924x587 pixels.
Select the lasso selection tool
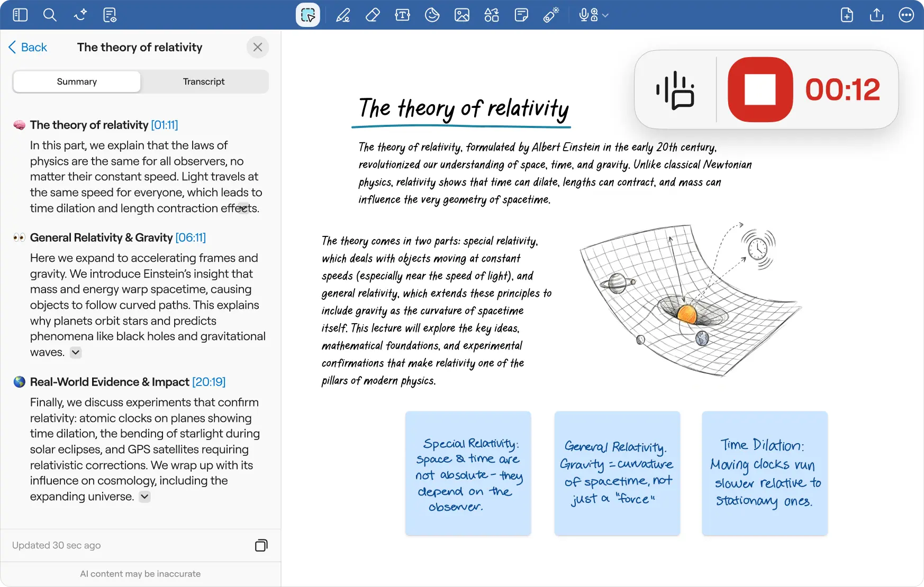tap(308, 15)
